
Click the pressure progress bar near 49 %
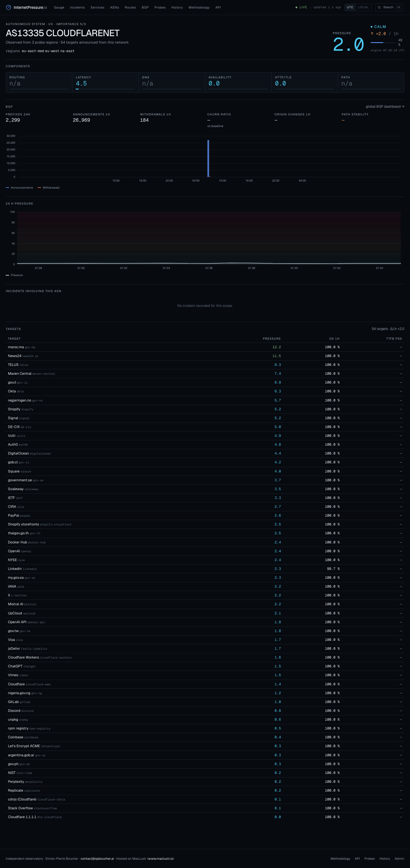[383, 42]
